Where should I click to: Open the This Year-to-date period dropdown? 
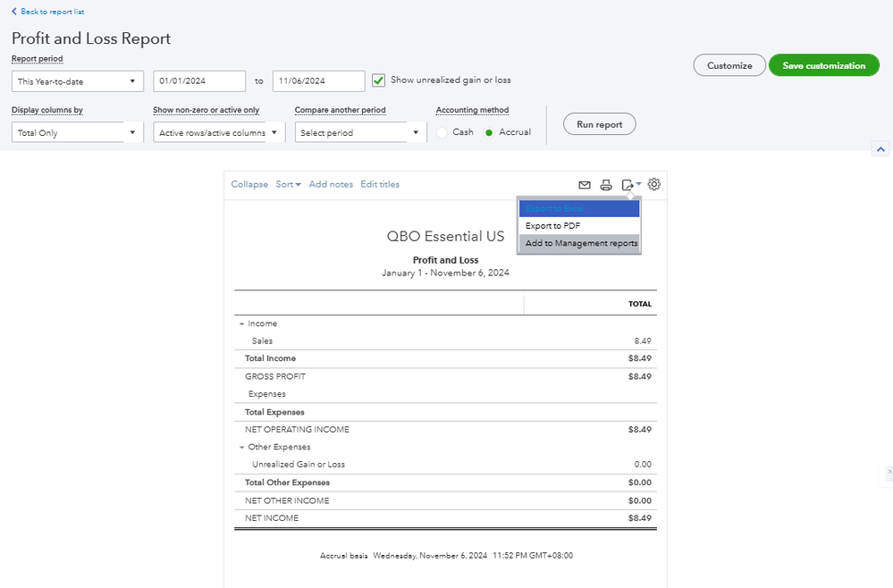77,81
